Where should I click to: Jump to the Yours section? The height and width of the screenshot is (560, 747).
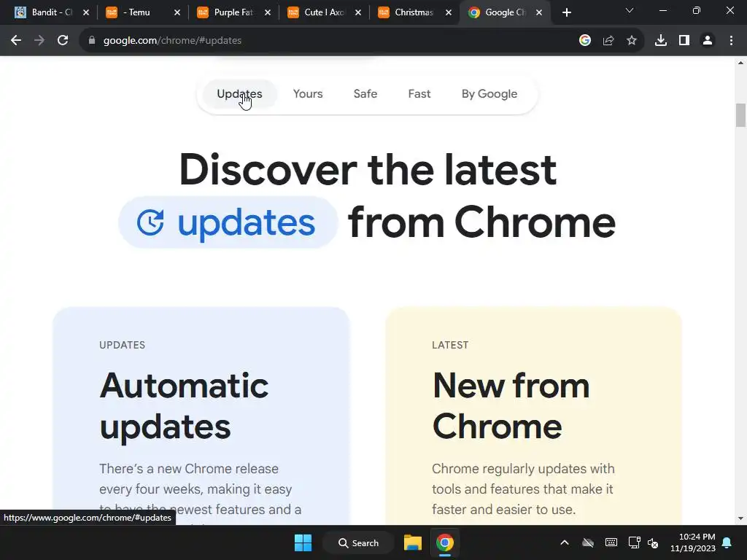click(x=308, y=94)
